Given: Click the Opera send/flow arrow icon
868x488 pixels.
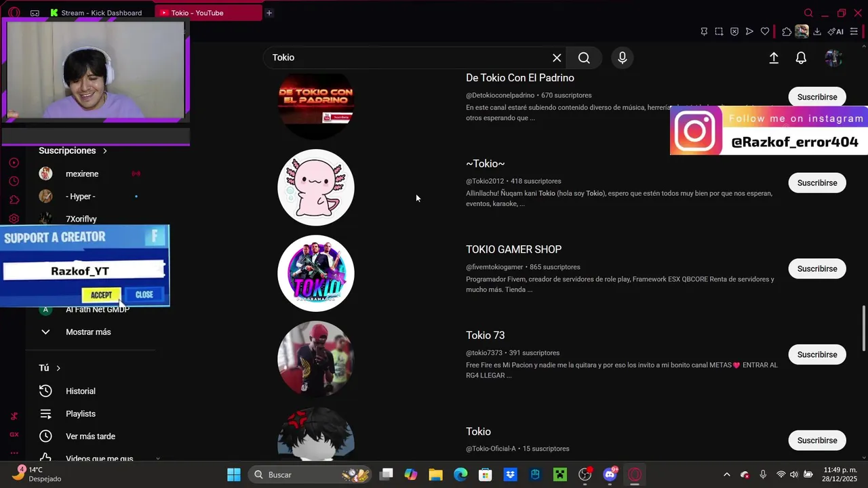Looking at the screenshot, I should (749, 31).
